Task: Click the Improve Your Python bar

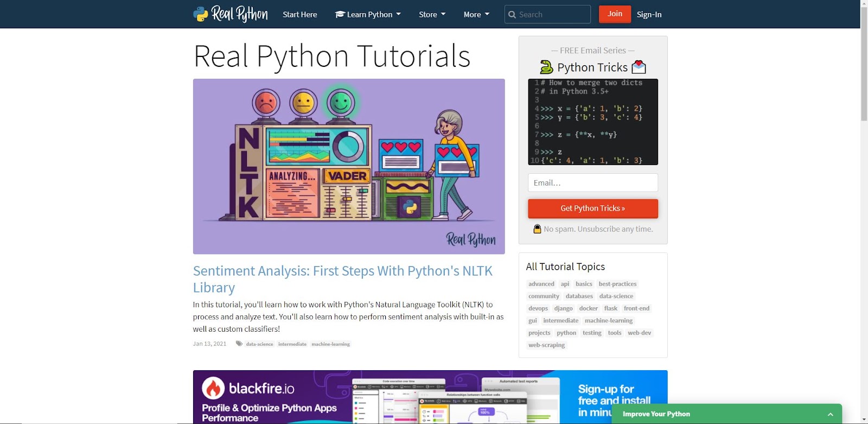Action: pos(726,414)
